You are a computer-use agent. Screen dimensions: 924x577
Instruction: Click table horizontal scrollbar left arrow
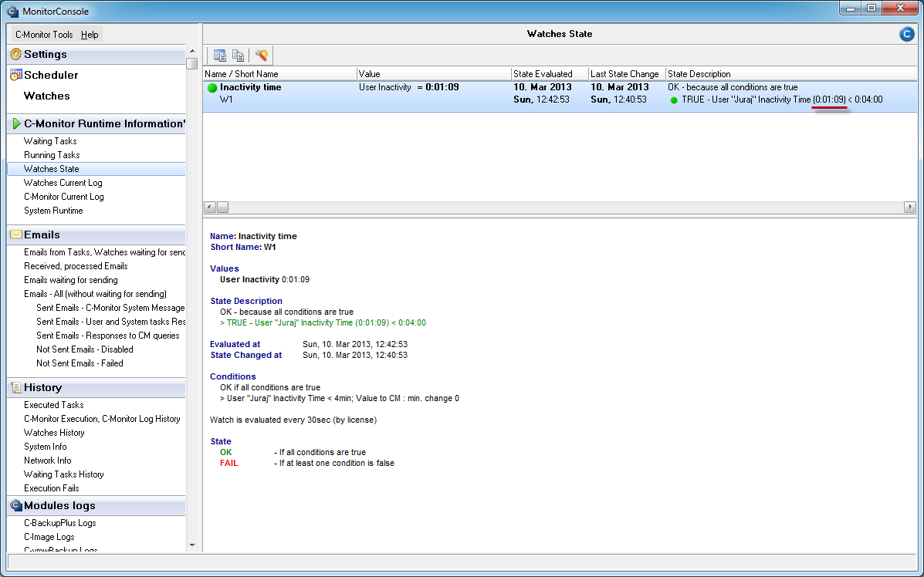point(209,208)
